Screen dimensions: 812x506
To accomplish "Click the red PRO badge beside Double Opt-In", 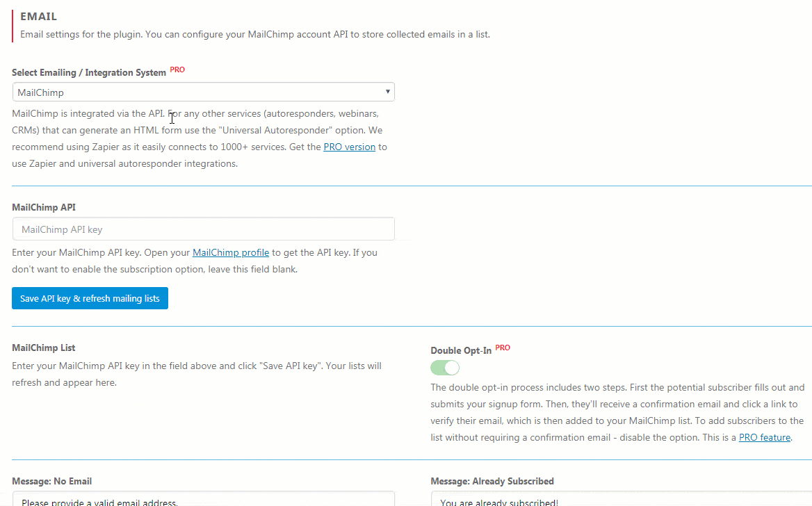I will click(x=503, y=348).
